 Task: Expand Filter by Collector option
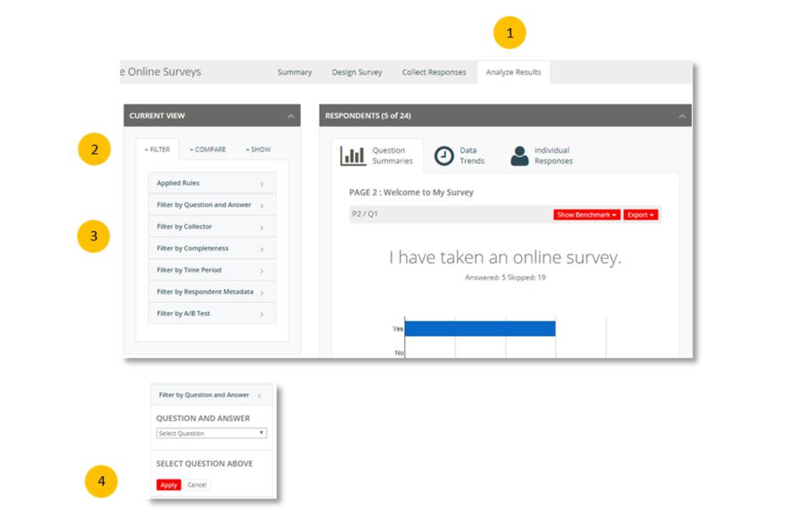(x=211, y=227)
